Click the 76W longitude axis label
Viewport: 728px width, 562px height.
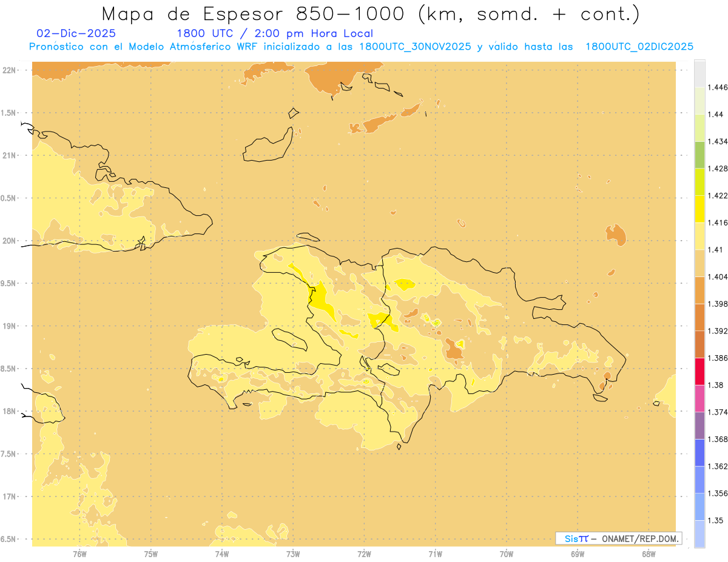point(79,554)
